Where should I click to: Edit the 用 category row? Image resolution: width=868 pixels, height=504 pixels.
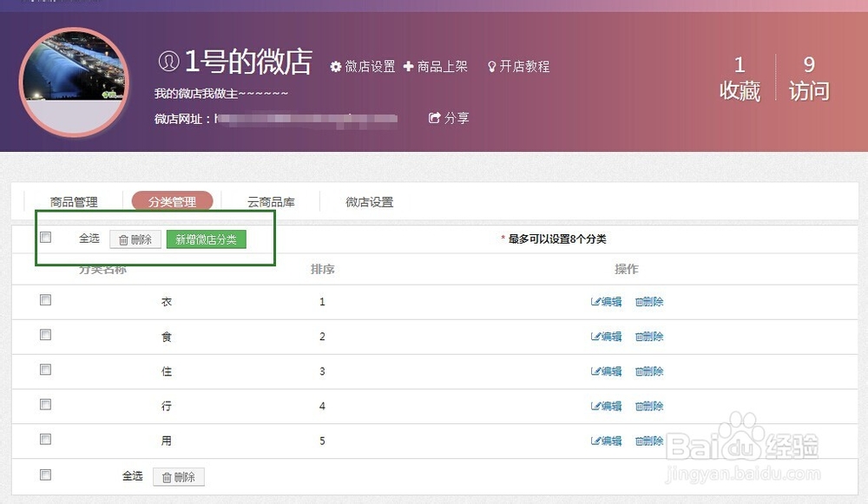(x=605, y=441)
